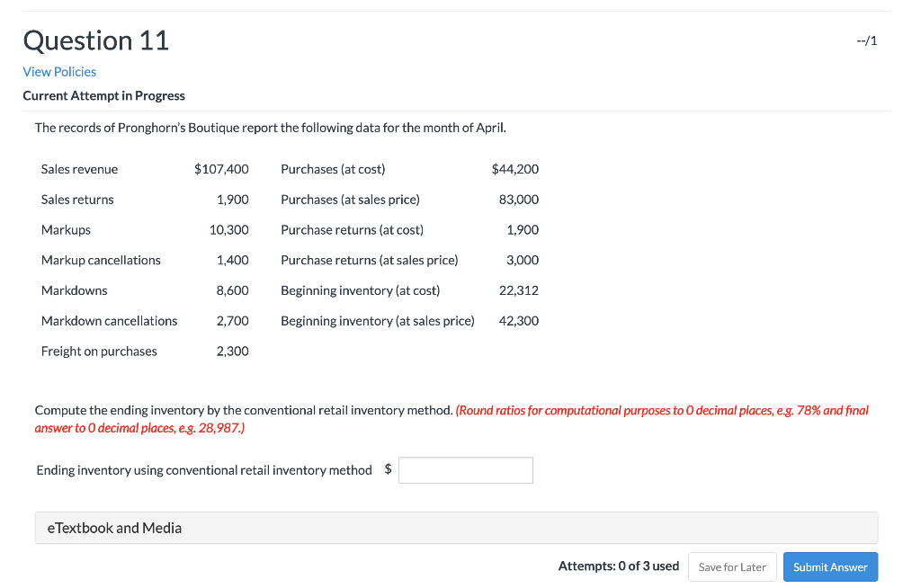Click the Sales returns row label
This screenshot has width=921, height=588.
coord(77,200)
